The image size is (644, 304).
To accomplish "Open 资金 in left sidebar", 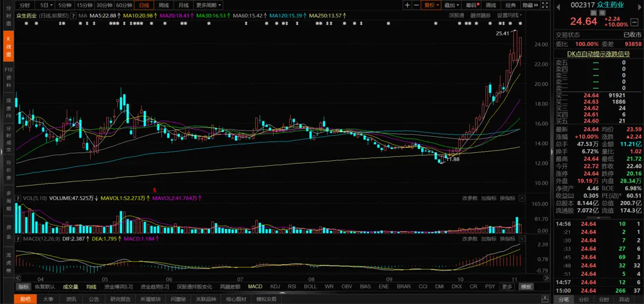I will point(9,231).
